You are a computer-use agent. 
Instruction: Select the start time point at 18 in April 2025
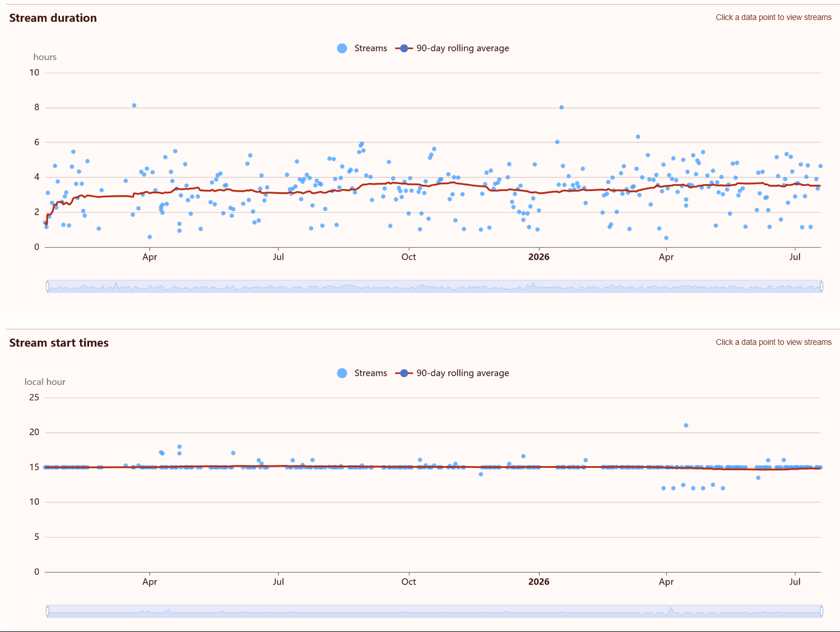[180, 447]
